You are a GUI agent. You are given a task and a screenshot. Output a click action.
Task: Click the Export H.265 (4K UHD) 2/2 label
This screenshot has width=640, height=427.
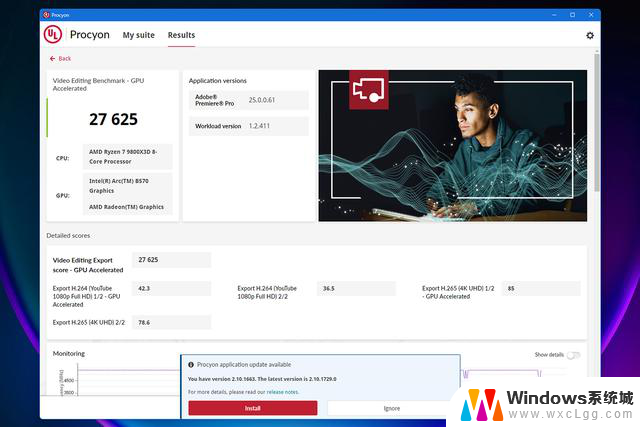point(89,322)
